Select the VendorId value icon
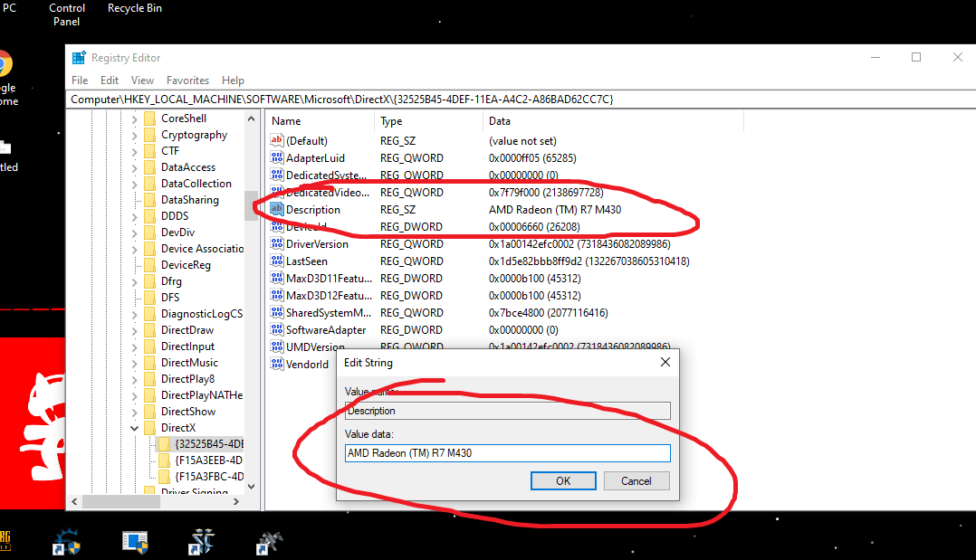976x560 pixels. (277, 364)
